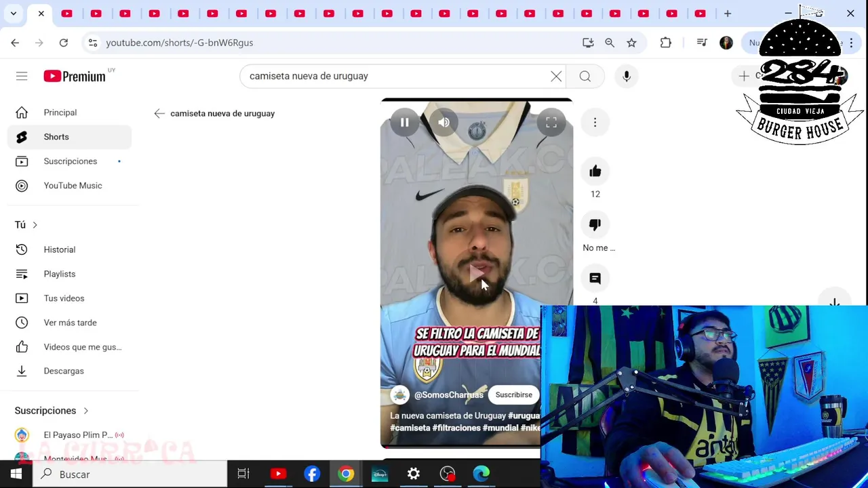Click the SomosCharruas channel avatar
Viewport: 868px width, 488px height.
pyautogui.click(x=400, y=394)
